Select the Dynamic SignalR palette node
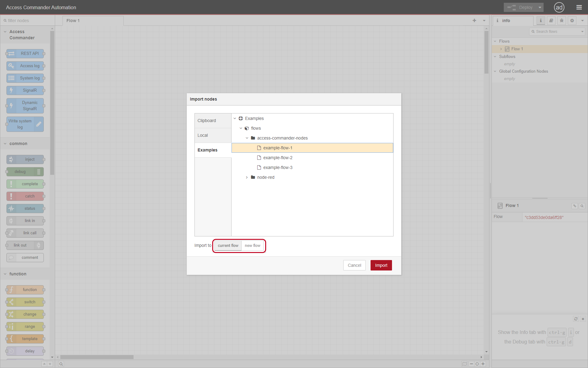Image resolution: width=588 pixels, height=368 pixels. click(25, 106)
